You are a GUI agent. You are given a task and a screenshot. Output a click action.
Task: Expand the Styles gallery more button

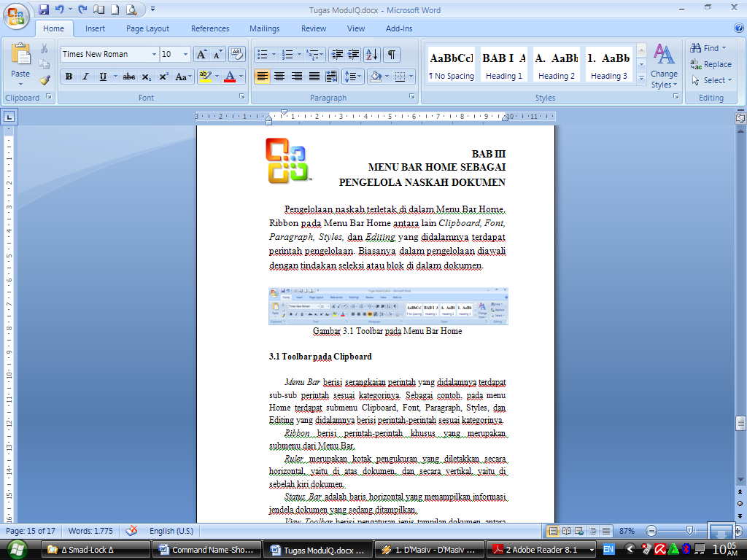pos(642,77)
